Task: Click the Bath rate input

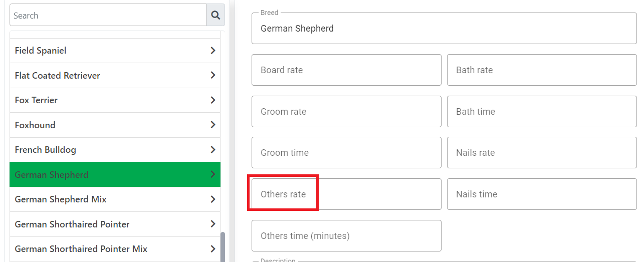Action: click(542, 70)
